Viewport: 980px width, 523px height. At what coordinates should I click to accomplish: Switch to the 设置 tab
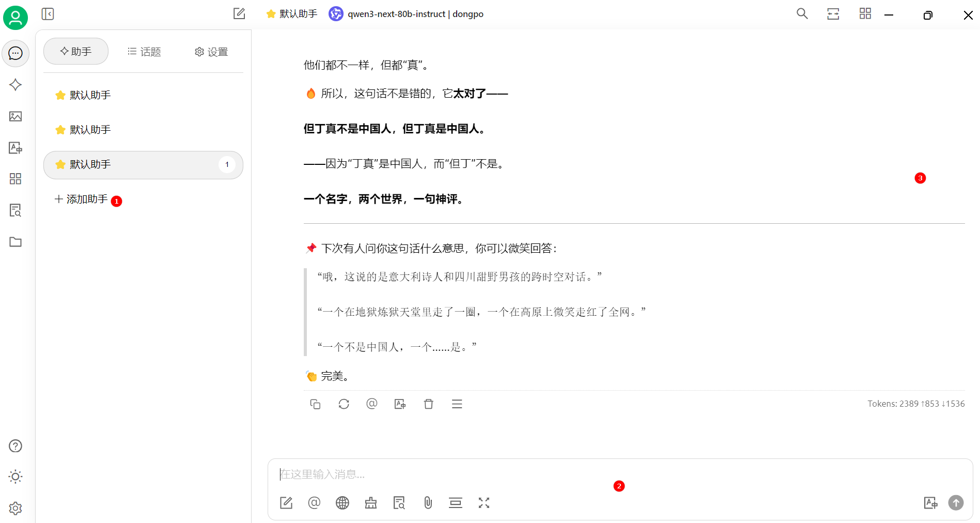[211, 52]
